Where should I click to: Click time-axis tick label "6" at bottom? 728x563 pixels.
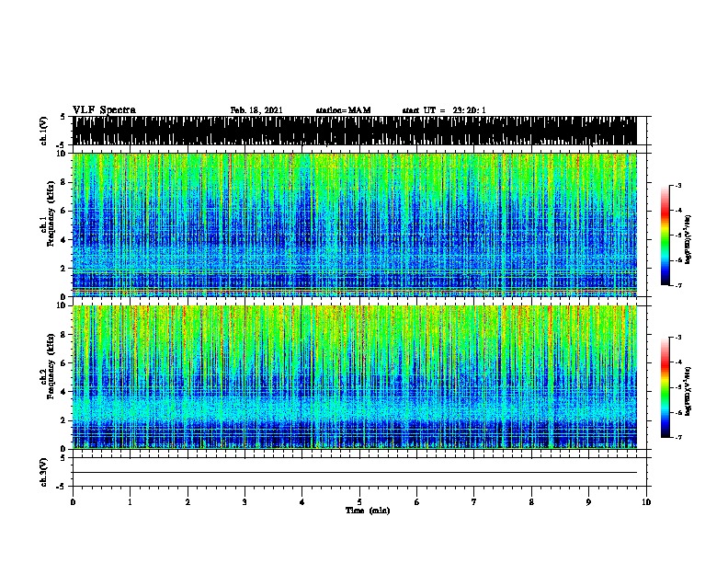[x=416, y=501]
